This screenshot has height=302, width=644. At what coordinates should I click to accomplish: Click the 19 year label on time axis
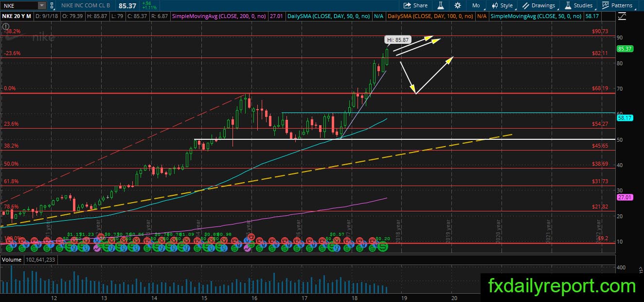point(403,298)
